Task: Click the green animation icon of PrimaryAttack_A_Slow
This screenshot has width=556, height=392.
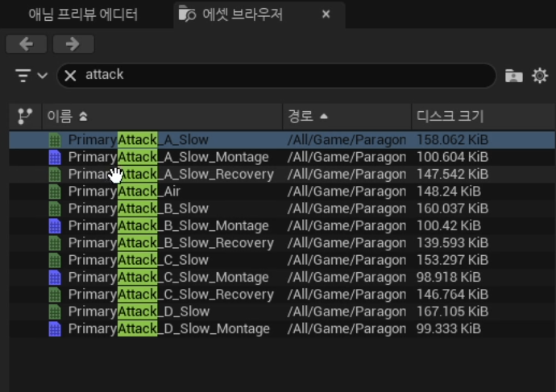Action: [55, 140]
